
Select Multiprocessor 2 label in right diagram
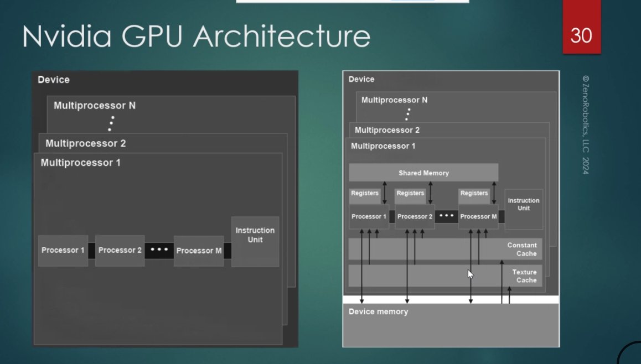tap(387, 130)
